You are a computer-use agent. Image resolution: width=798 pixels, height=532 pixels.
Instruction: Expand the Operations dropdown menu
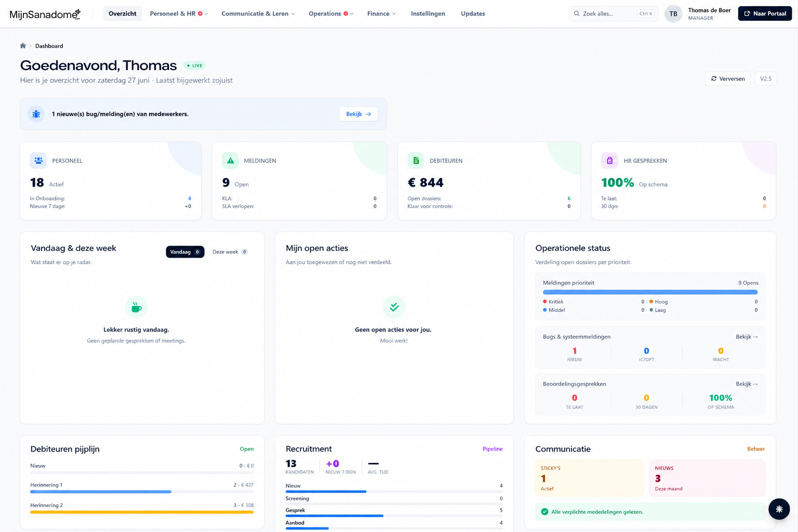331,14
